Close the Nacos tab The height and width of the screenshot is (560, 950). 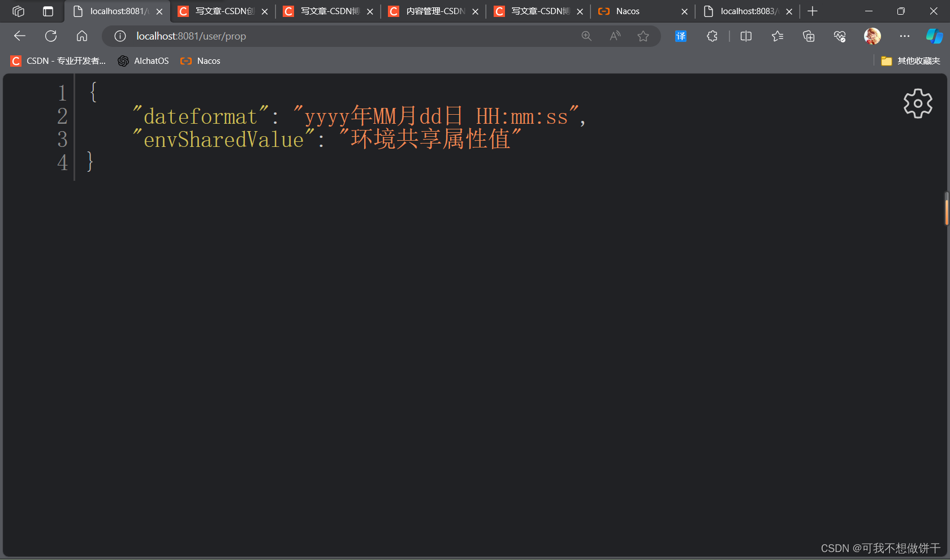click(x=684, y=11)
